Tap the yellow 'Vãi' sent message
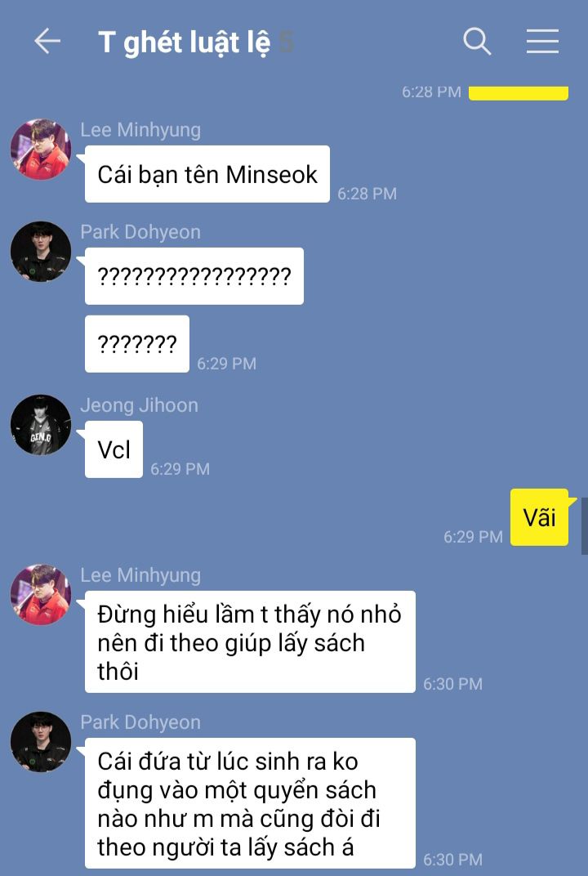This screenshot has height=876, width=588. [x=540, y=517]
